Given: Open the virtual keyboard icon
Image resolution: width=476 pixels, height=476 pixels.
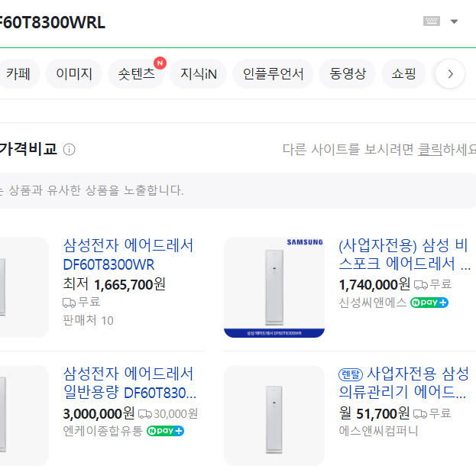Looking at the screenshot, I should [432, 21].
